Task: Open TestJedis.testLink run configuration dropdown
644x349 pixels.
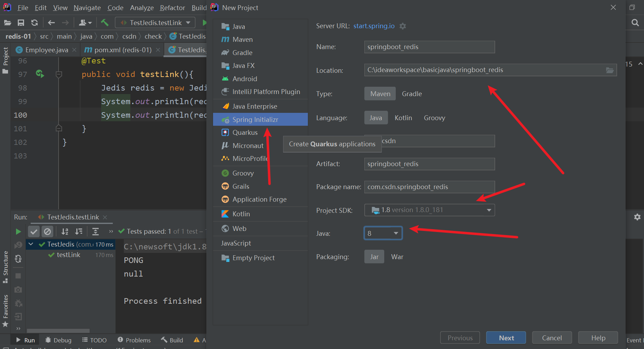Action: click(156, 23)
